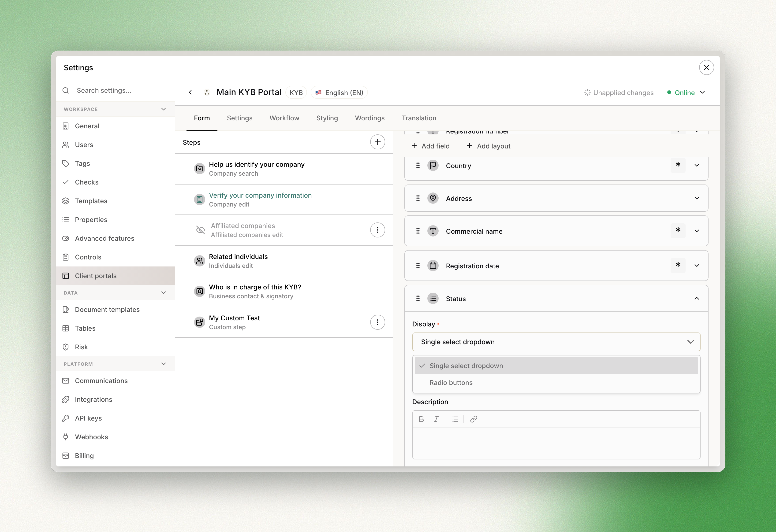
Task: Select the Related individuals step
Action: (284, 261)
